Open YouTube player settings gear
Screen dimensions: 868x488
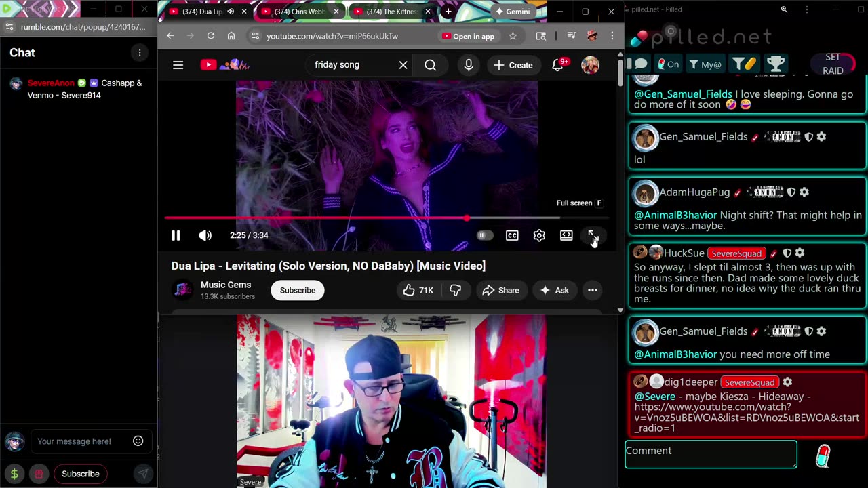coord(539,235)
